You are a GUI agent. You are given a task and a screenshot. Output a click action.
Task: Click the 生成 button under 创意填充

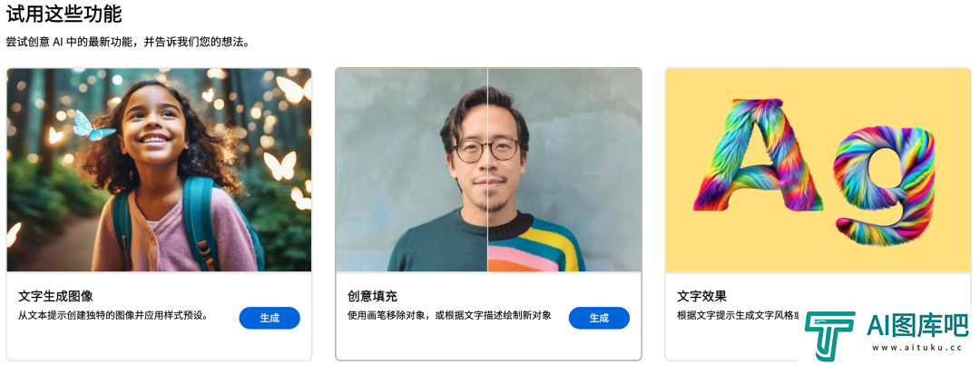point(599,318)
